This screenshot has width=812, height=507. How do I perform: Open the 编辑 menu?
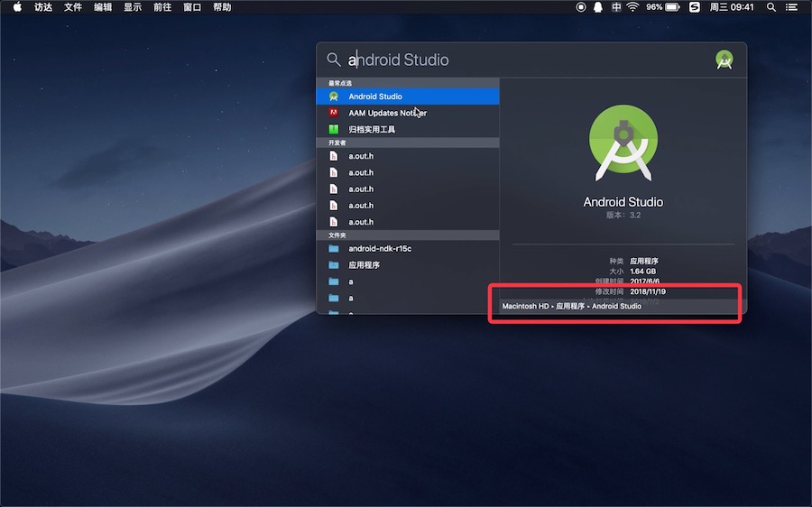pyautogui.click(x=103, y=7)
